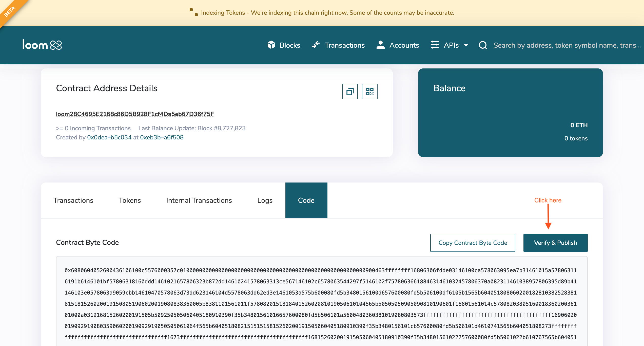
Task: Open the Internal Transactions tab
Action: [x=199, y=200]
